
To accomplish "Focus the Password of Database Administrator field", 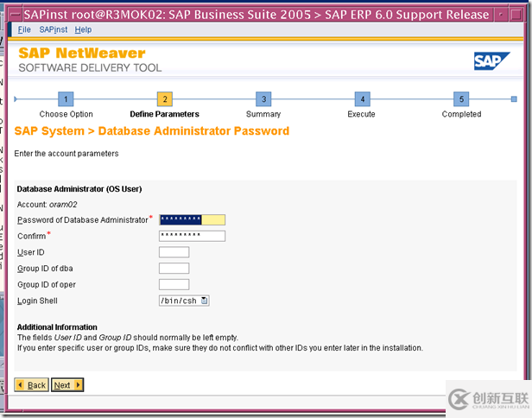I will pos(192,219).
